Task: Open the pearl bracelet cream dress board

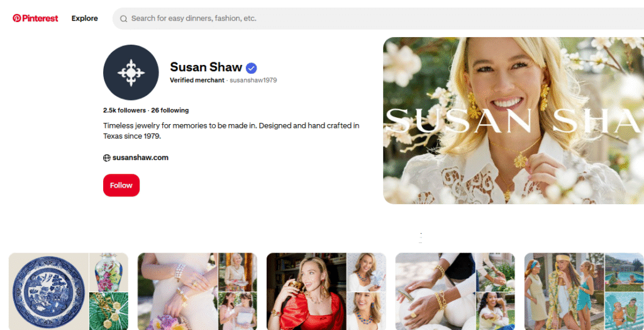Action: point(177,292)
